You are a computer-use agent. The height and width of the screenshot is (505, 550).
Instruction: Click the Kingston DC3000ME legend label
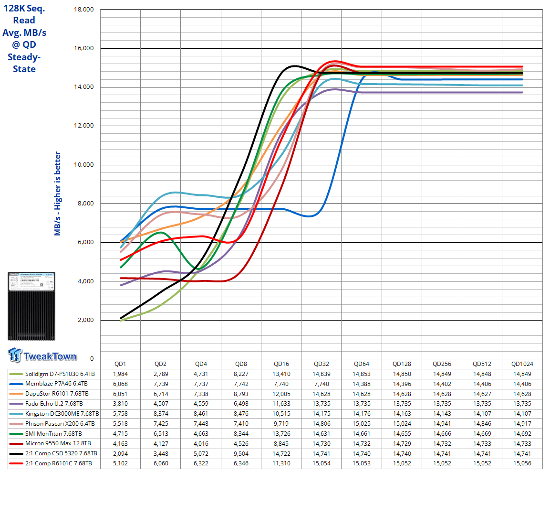62,414
